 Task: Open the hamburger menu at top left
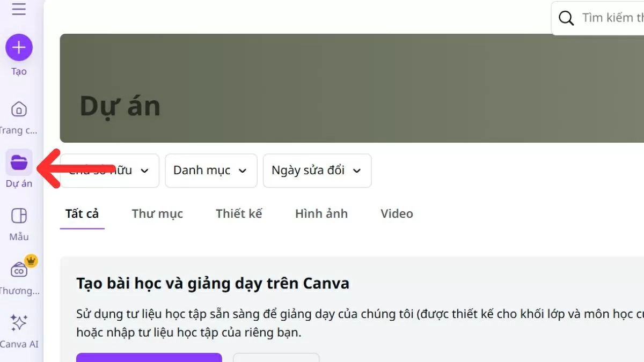[x=19, y=9]
